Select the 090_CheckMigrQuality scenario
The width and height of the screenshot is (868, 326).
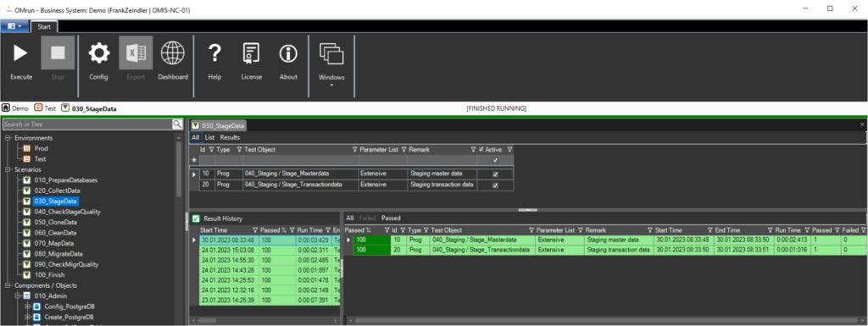66,264
